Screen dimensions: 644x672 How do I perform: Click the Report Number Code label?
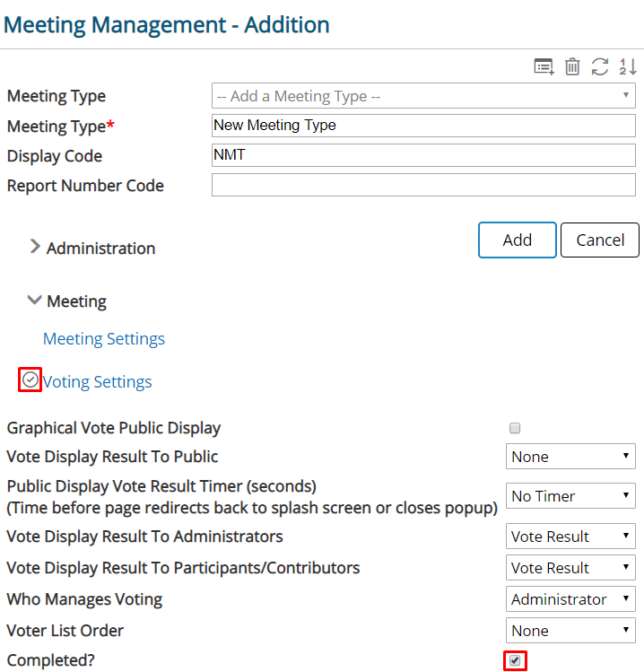[x=85, y=186]
